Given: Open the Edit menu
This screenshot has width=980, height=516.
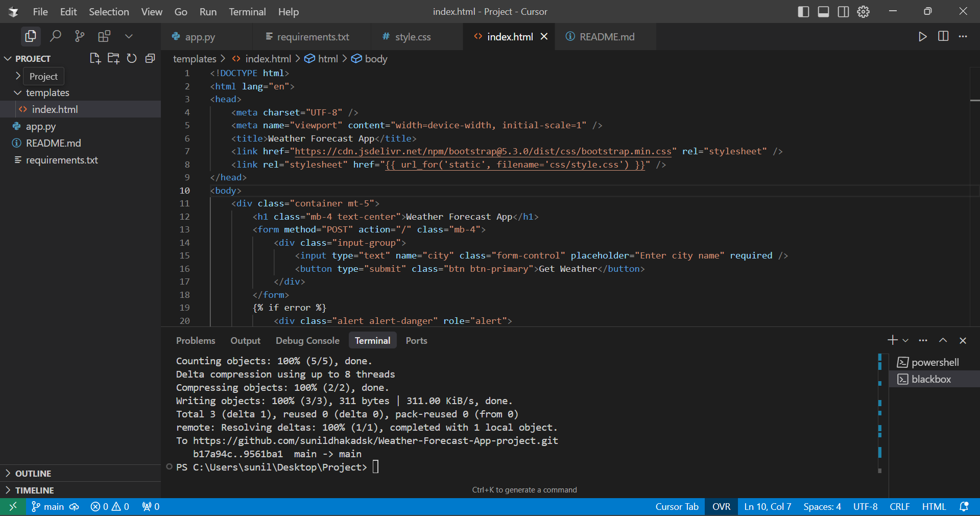Looking at the screenshot, I should pos(68,12).
